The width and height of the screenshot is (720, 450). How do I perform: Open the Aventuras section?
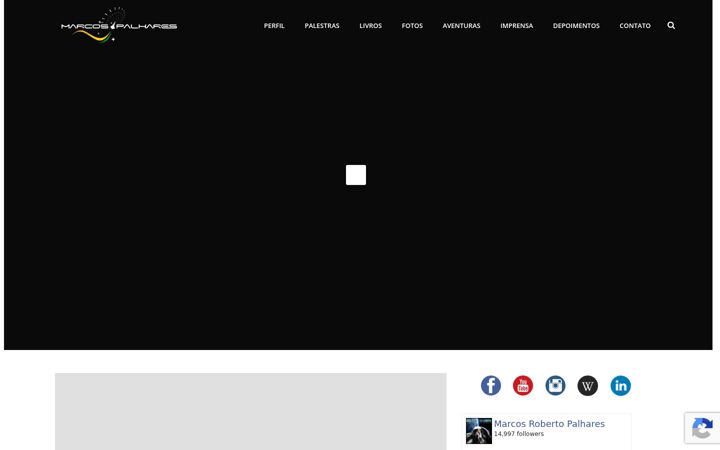tap(461, 26)
